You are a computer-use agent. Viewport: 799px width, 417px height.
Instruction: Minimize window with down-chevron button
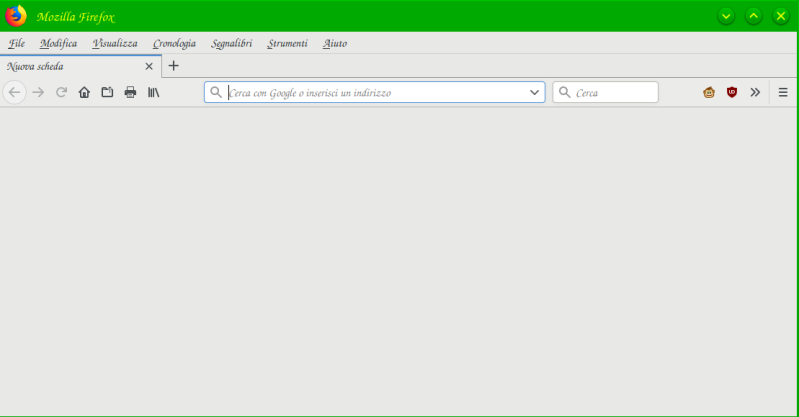pyautogui.click(x=726, y=16)
